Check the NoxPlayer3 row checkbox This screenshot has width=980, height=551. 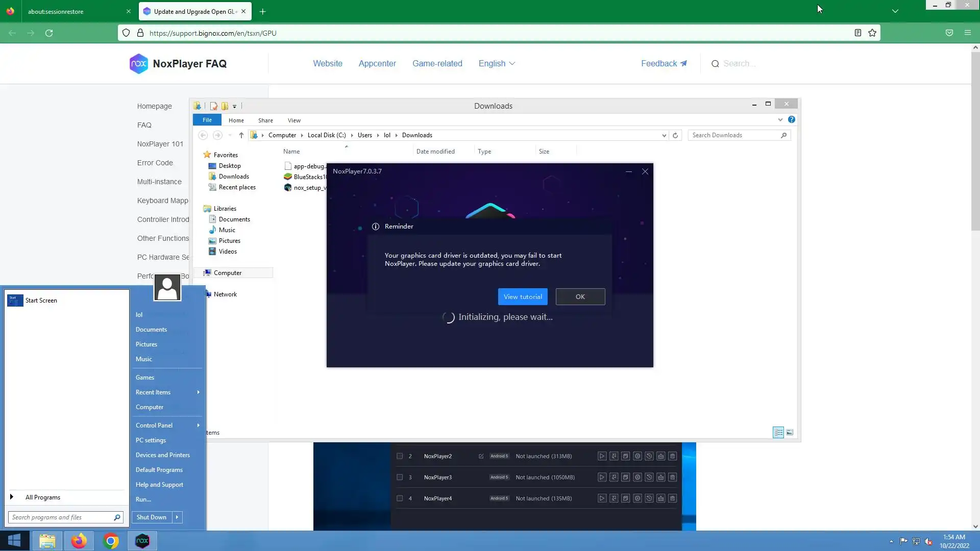(400, 478)
